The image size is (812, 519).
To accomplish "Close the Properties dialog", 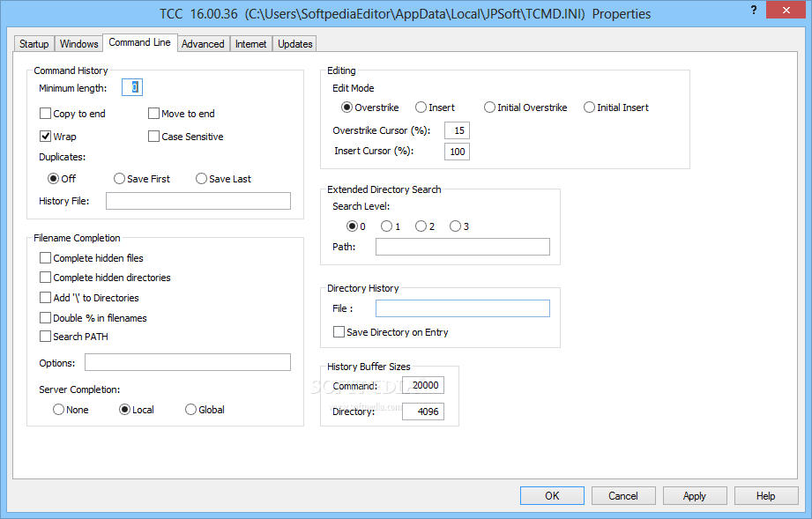I will pyautogui.click(x=786, y=11).
